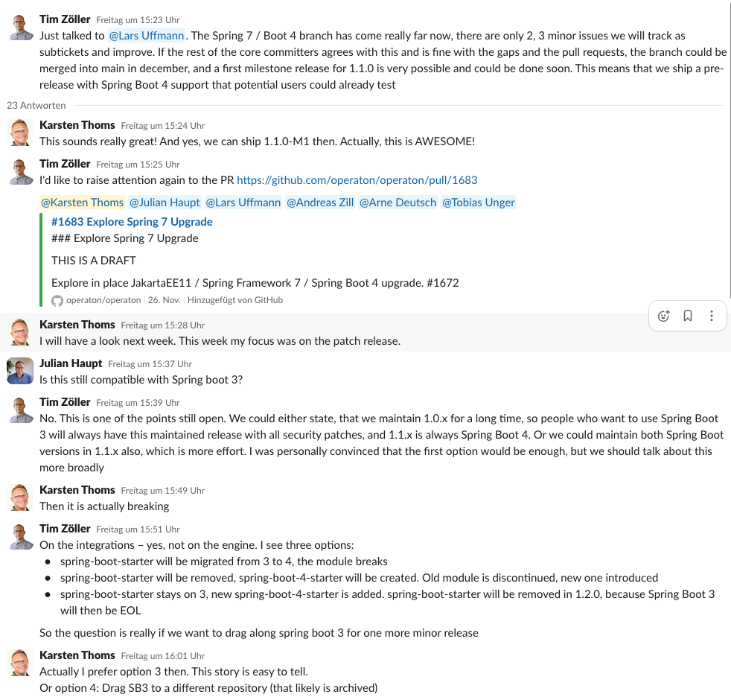Screen dimensions: 731x700
Task: Open the '#1683 Explore Spring 7 Upgrade' preview title
Action: pos(132,222)
